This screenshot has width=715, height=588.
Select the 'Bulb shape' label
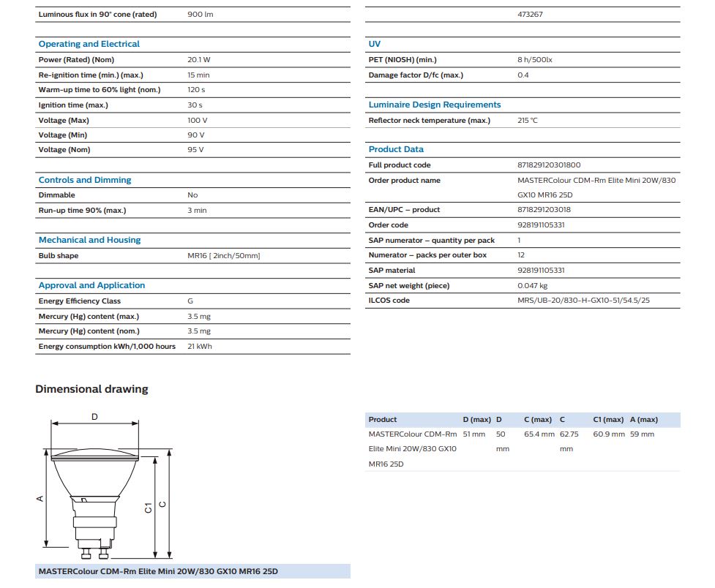tap(59, 256)
